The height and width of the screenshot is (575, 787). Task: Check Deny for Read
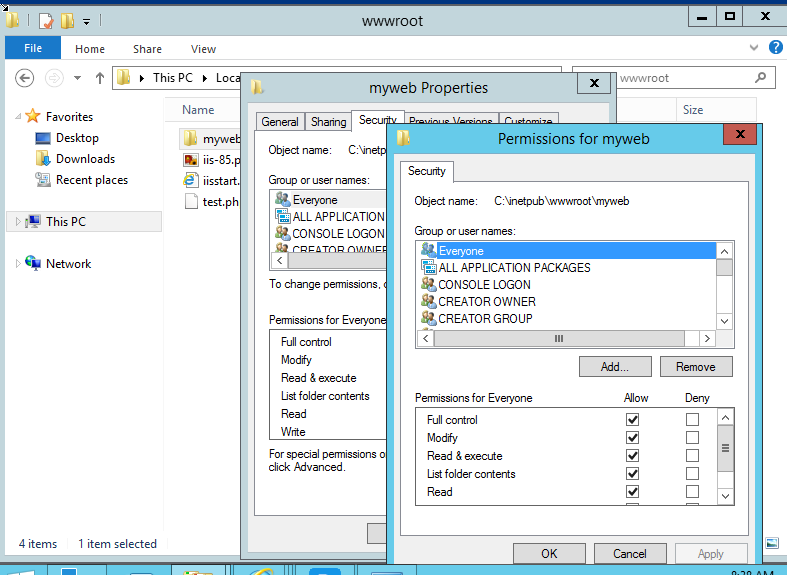(x=692, y=492)
